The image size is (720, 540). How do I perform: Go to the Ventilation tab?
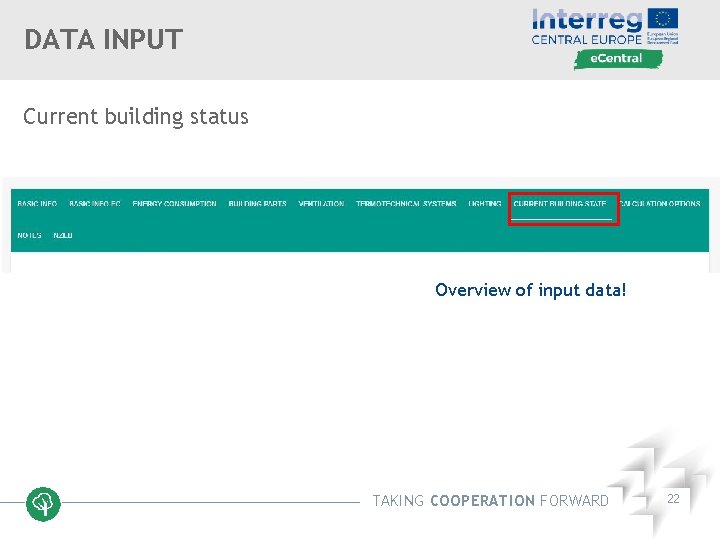[321, 203]
